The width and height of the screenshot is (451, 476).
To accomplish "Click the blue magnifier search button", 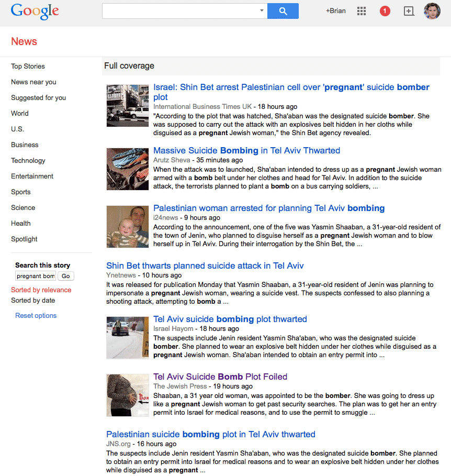I will [283, 11].
